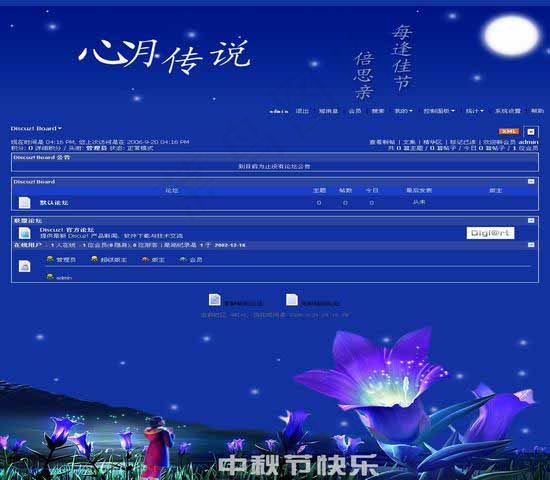This screenshot has width=550, height=480.
Task: Click the 2002-12-16 record date text
Action: 230,245
